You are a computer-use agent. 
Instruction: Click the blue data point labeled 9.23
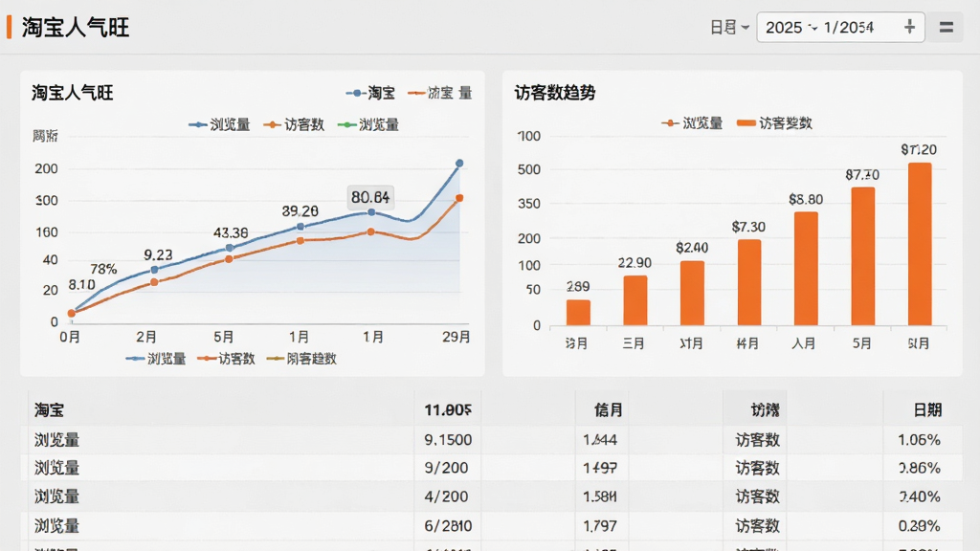pos(154,270)
